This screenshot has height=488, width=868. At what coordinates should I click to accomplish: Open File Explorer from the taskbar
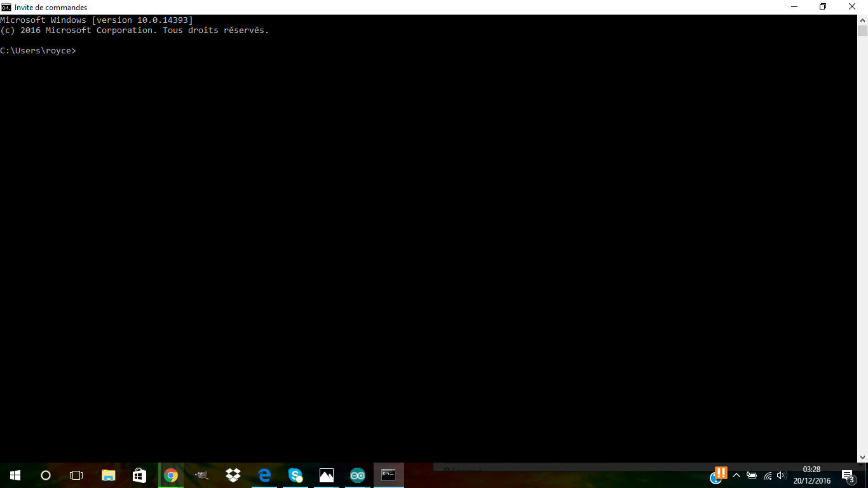pyautogui.click(x=109, y=475)
